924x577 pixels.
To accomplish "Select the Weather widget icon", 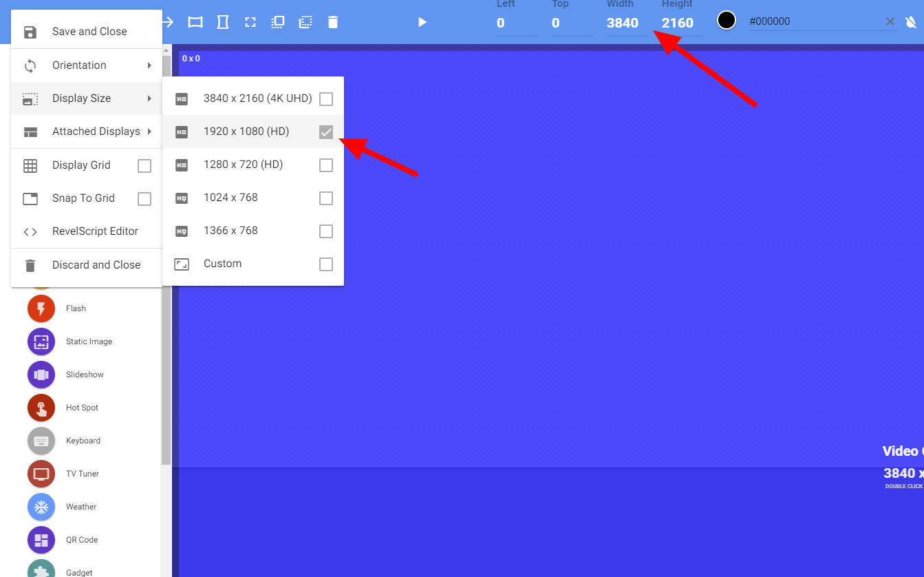I will point(41,506).
